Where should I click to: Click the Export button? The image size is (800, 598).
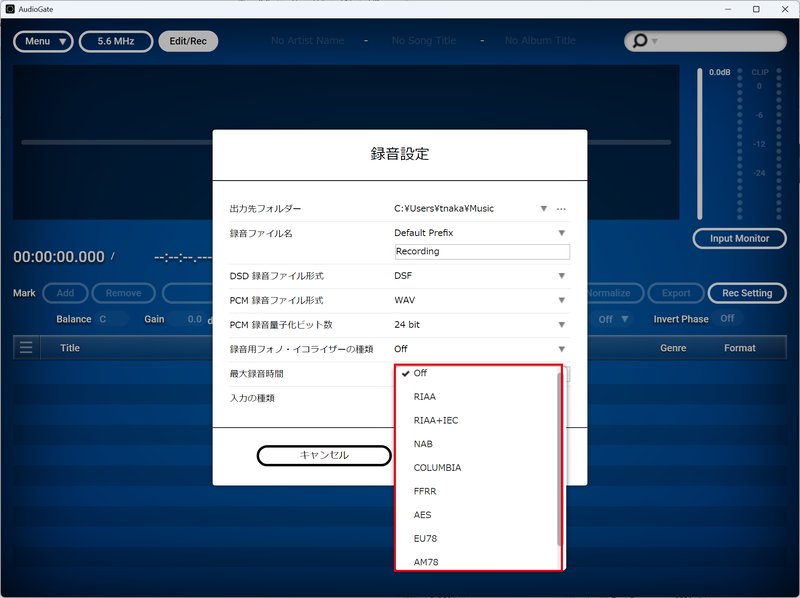pyautogui.click(x=675, y=293)
